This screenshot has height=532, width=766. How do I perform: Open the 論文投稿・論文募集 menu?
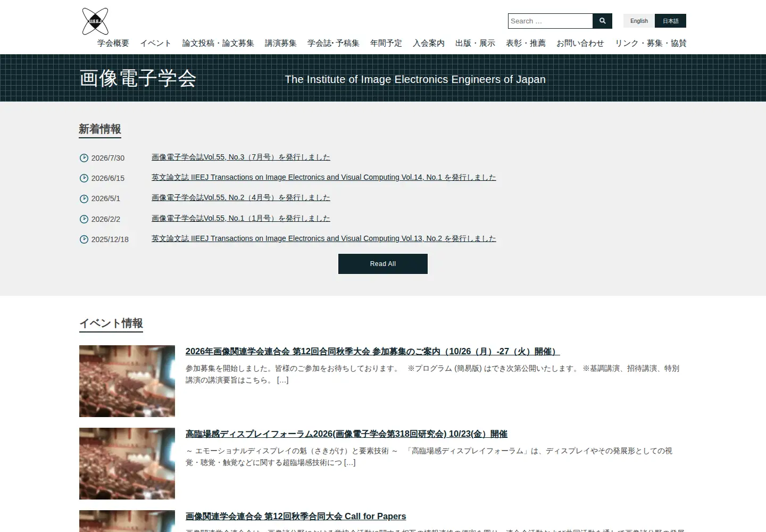[x=218, y=43]
